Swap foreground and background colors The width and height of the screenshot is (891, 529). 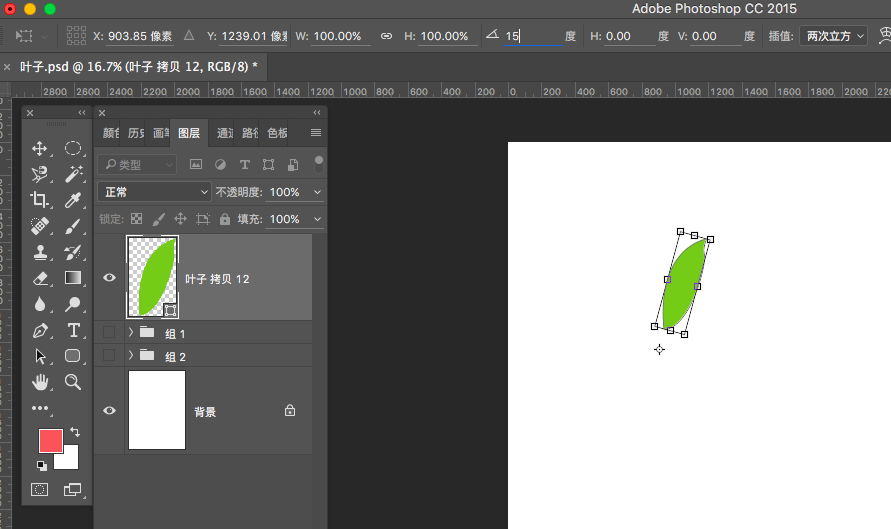click(x=74, y=432)
